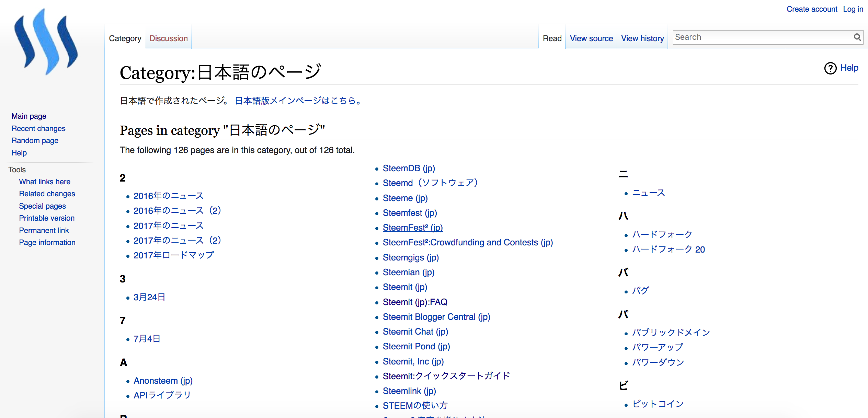Screen dimensions: 868x418
Task: Click View source navigation item
Action: pyautogui.click(x=592, y=38)
